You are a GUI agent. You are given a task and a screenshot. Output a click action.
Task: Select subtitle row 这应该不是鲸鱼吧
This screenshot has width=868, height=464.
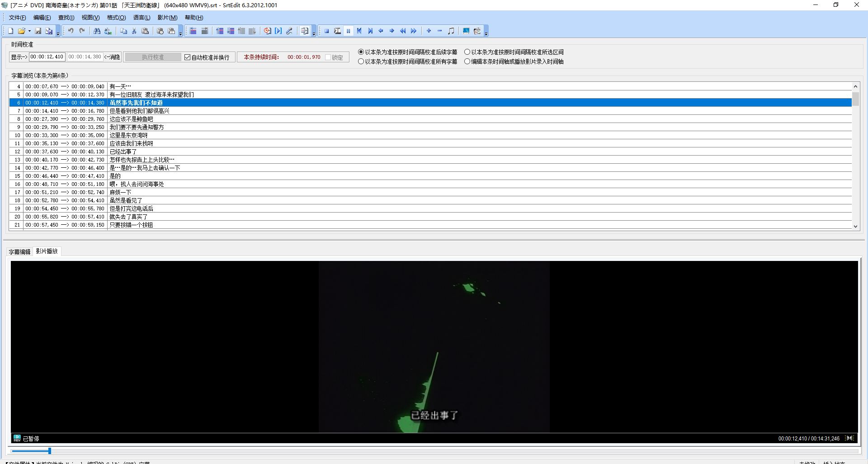pos(430,119)
